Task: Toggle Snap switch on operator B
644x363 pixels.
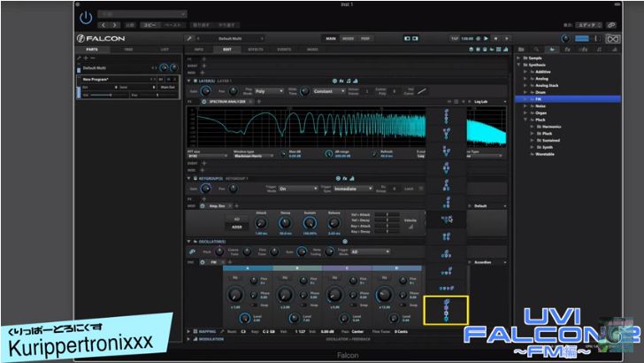Action: tap(304, 305)
